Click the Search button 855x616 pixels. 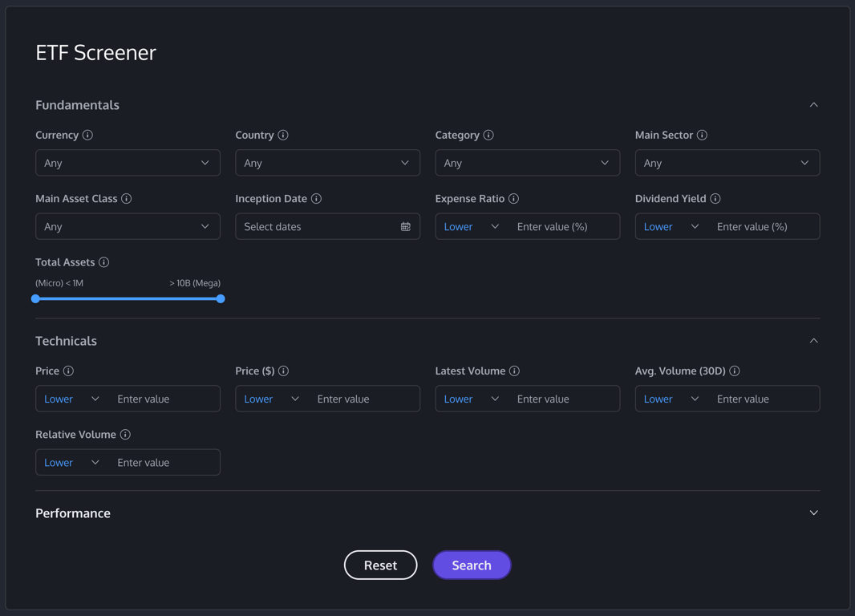[472, 565]
